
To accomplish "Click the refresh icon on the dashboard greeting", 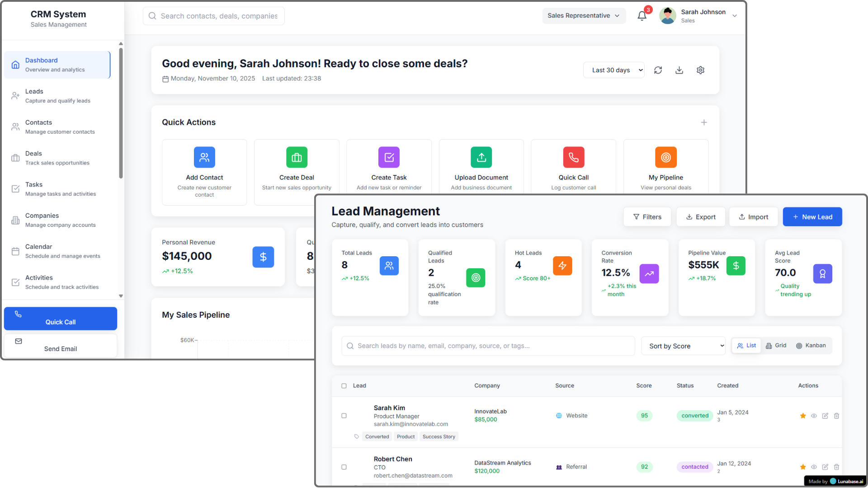I will click(658, 70).
